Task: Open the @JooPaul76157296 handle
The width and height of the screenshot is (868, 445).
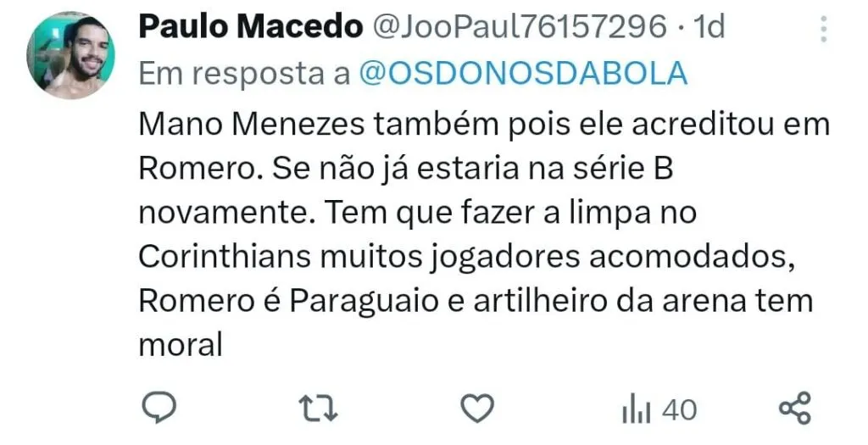Action: [x=520, y=27]
